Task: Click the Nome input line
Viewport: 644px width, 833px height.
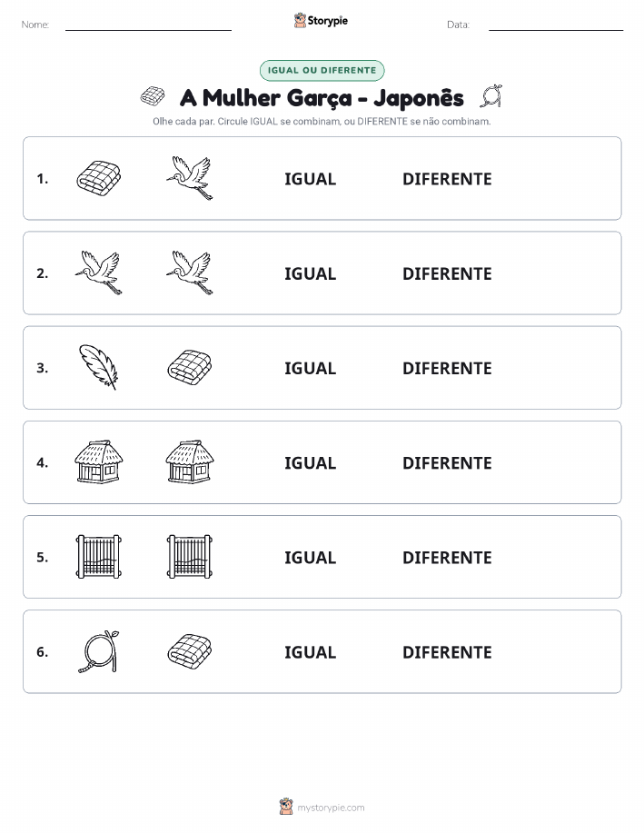Action: pyautogui.click(x=148, y=25)
